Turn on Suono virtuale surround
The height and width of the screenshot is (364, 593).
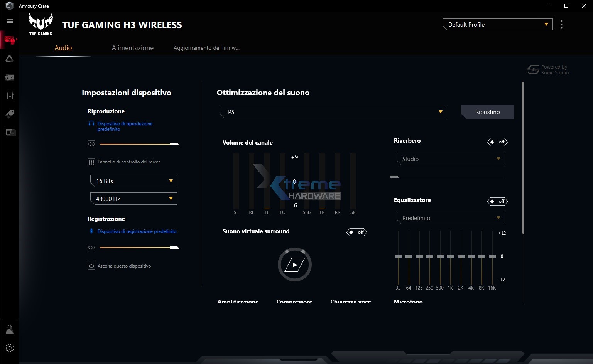coord(356,232)
